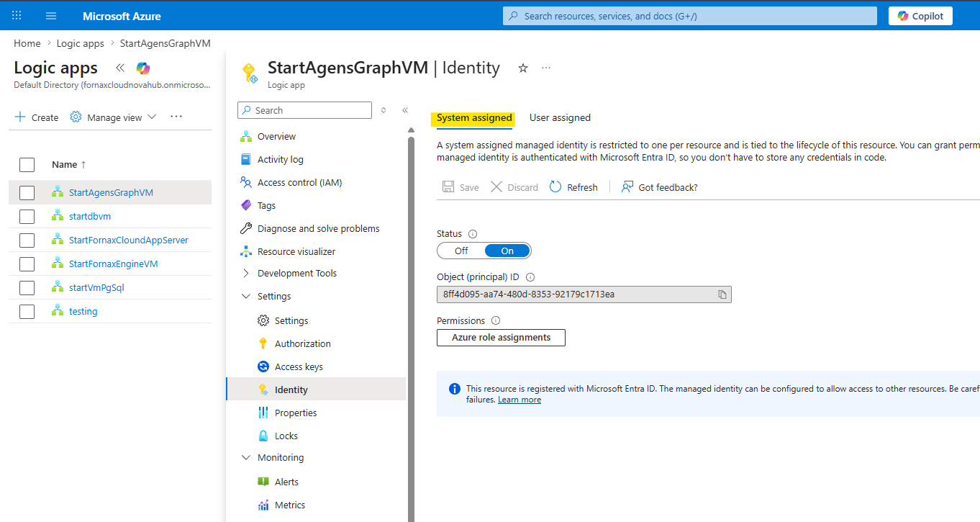Select the startVmPgSql checkbox
The width and height of the screenshot is (980, 522).
27,287
